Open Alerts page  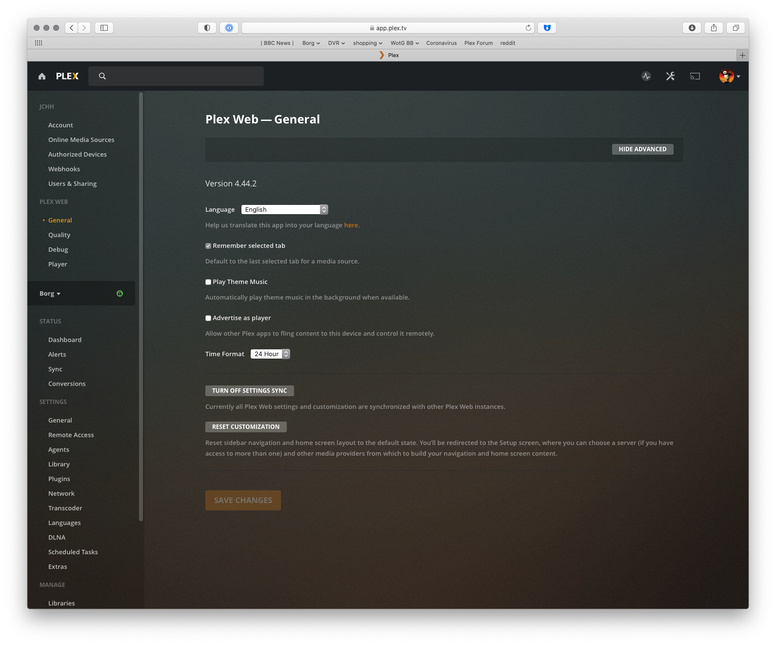point(57,354)
